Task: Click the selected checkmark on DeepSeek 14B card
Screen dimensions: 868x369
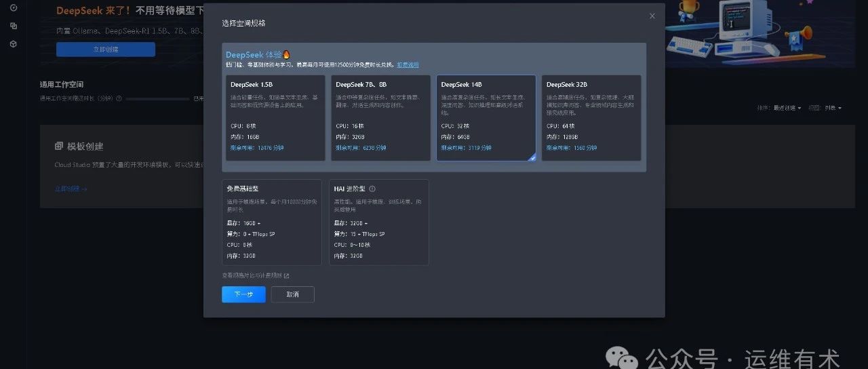Action: 532,157
